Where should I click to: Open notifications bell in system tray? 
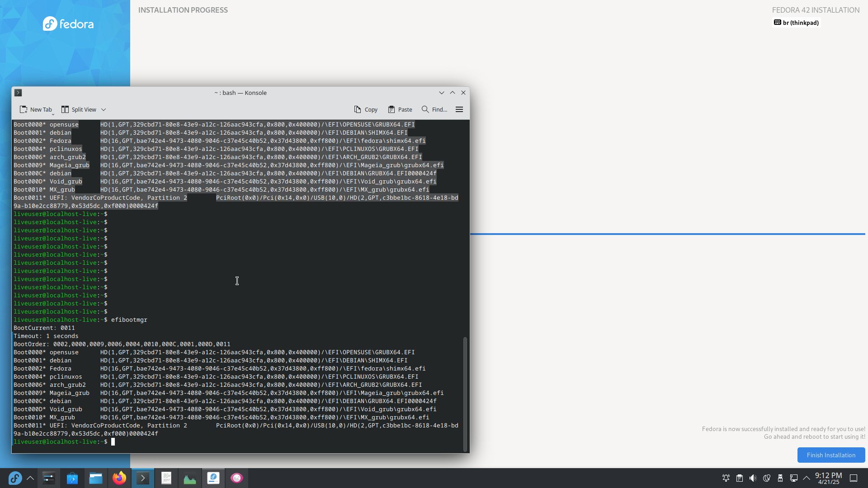click(726, 478)
